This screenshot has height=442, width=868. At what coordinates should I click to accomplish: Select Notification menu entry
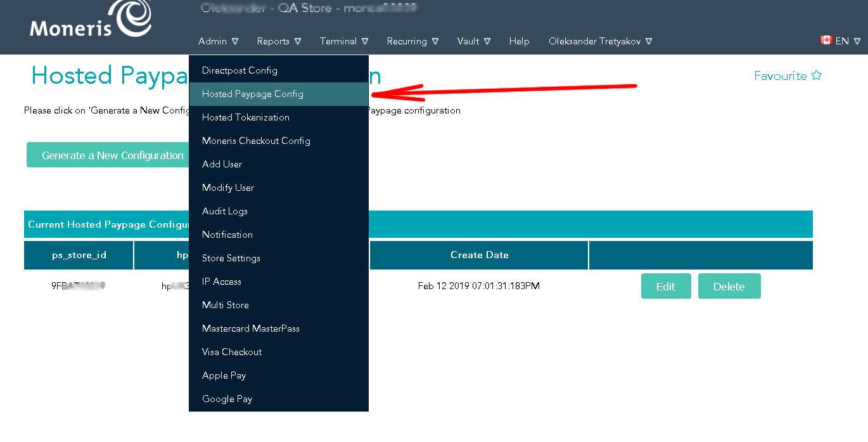coord(279,235)
